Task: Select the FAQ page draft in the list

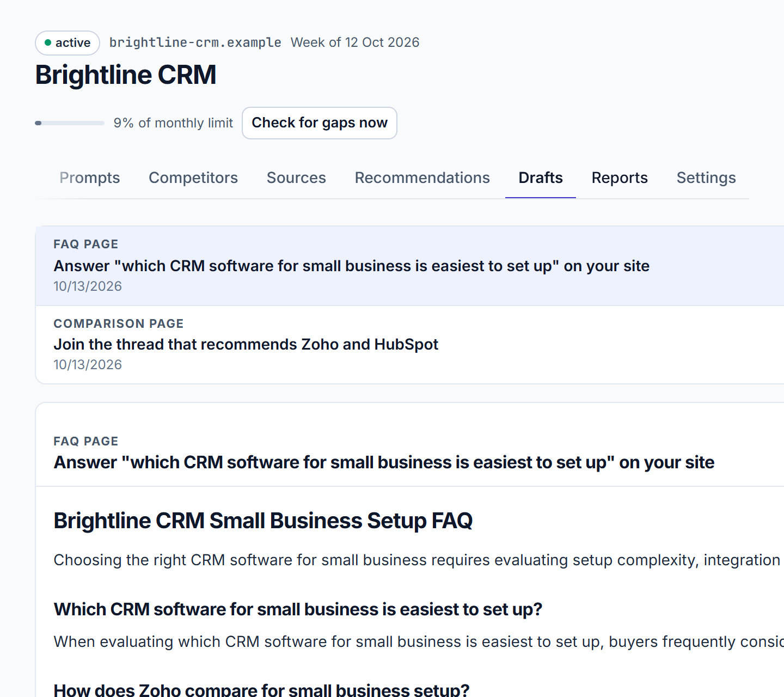Action: (x=409, y=266)
